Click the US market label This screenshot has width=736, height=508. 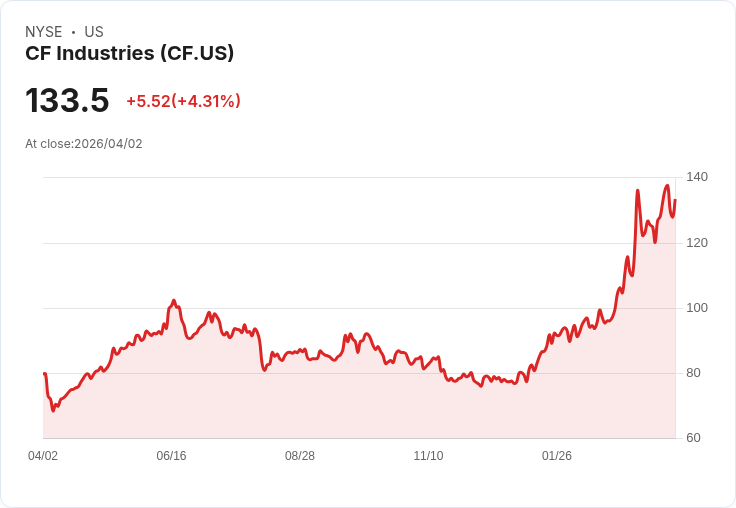94,32
